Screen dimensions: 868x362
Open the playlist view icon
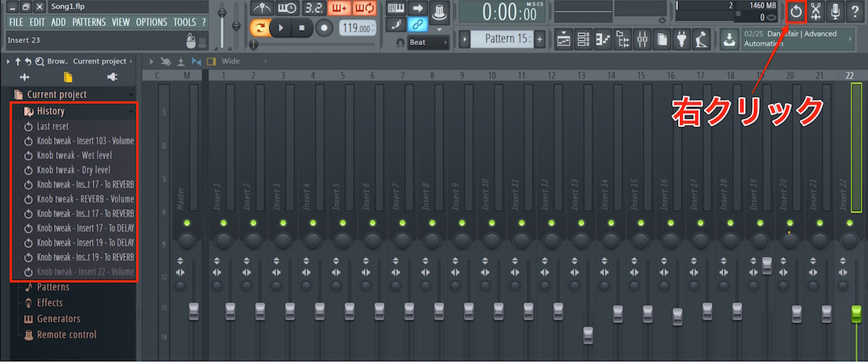pyautogui.click(x=564, y=40)
